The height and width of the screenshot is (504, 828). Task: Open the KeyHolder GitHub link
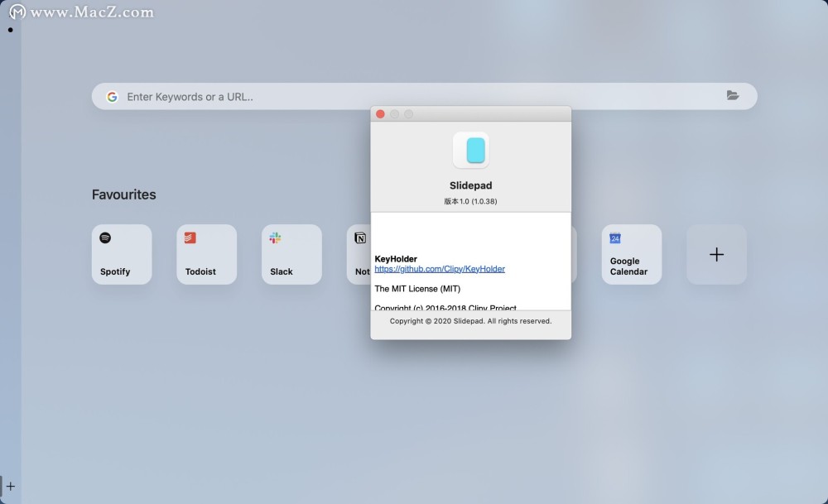click(x=440, y=269)
